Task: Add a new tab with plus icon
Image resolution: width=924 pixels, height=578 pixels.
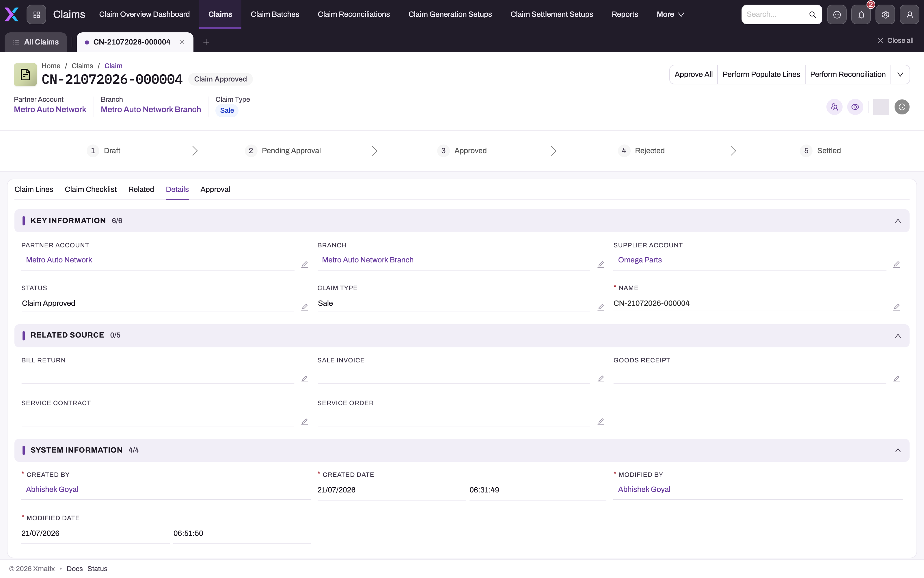Action: [x=206, y=42]
